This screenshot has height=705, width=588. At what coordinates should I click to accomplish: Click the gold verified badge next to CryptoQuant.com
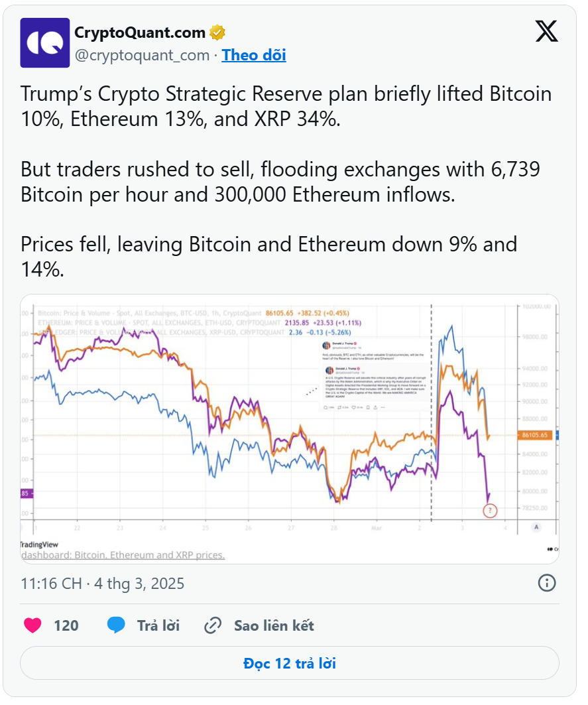point(217,32)
